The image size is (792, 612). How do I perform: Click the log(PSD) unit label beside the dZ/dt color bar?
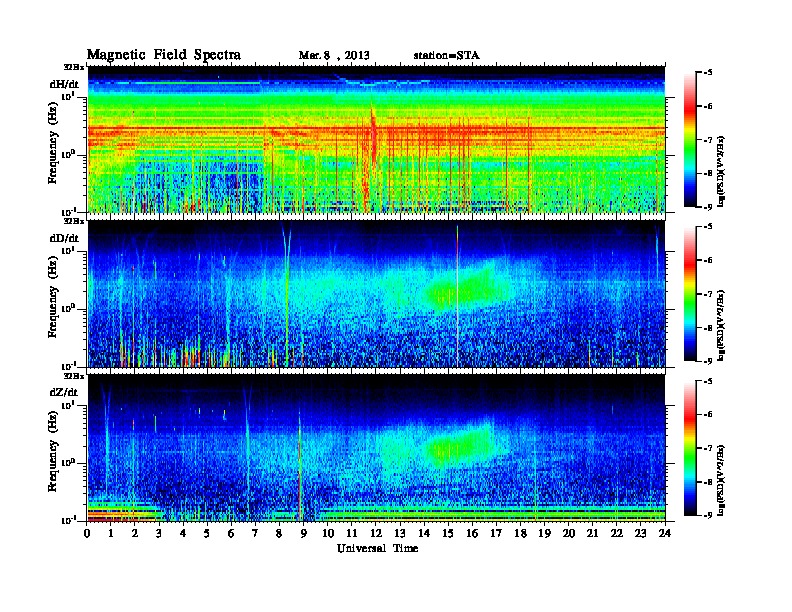(723, 480)
